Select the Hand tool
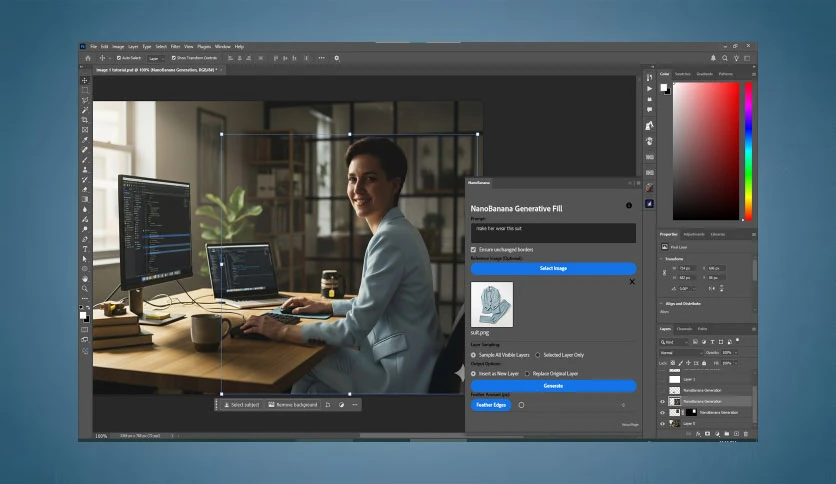The width and height of the screenshot is (836, 484). [85, 279]
